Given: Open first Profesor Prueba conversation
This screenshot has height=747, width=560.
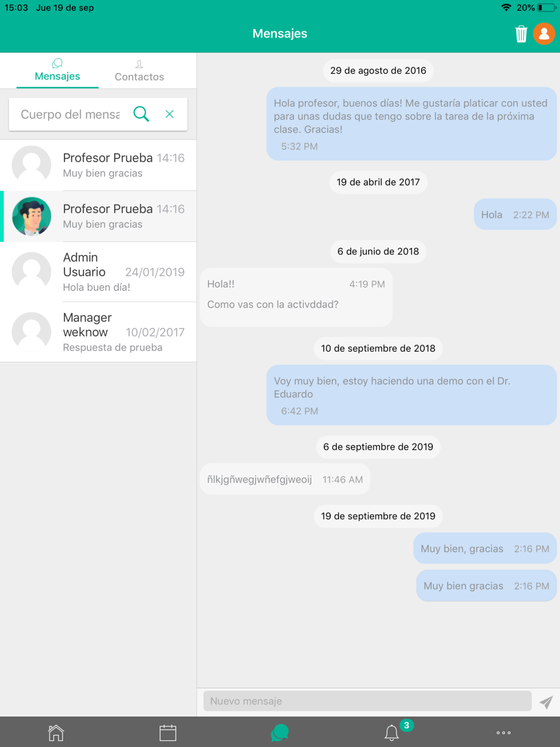Looking at the screenshot, I should tap(99, 165).
